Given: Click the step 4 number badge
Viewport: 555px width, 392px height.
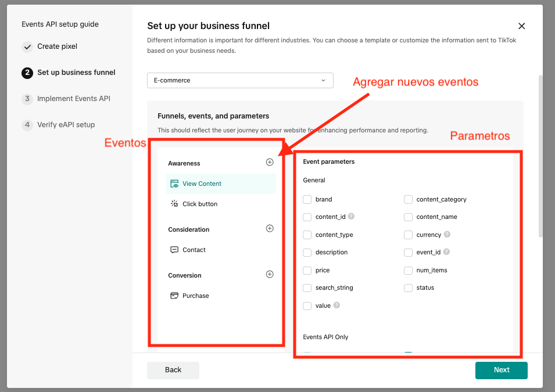Looking at the screenshot, I should pos(27,125).
